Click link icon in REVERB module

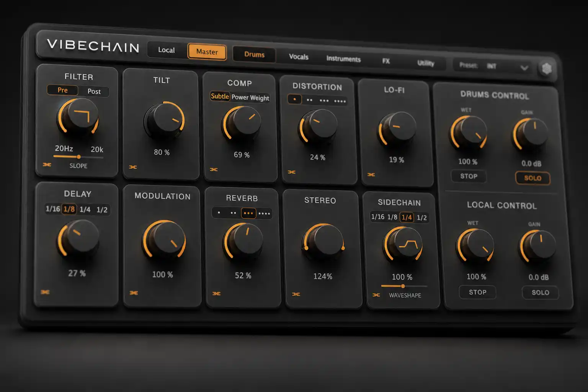pyautogui.click(x=216, y=294)
